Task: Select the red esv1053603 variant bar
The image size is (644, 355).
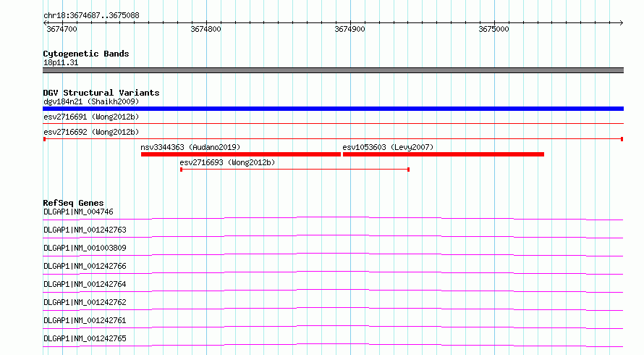Action: (444, 154)
